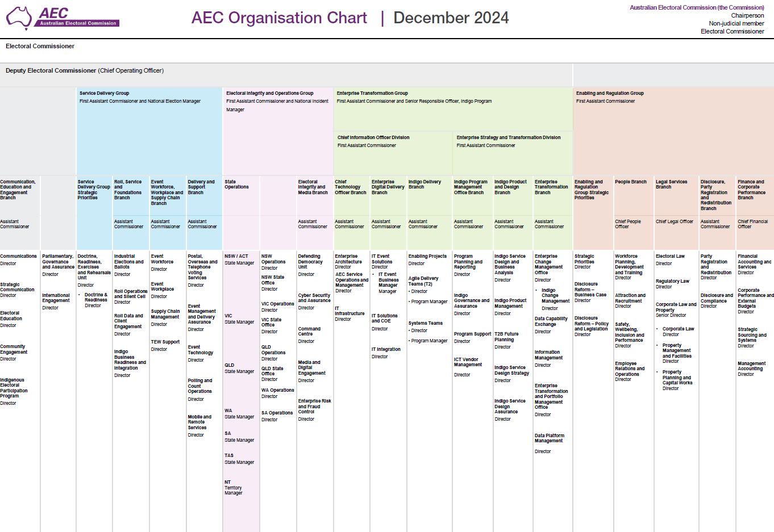The height and width of the screenshot is (532, 774).
Task: Click the AEC Australia map logo
Action: 19,18
